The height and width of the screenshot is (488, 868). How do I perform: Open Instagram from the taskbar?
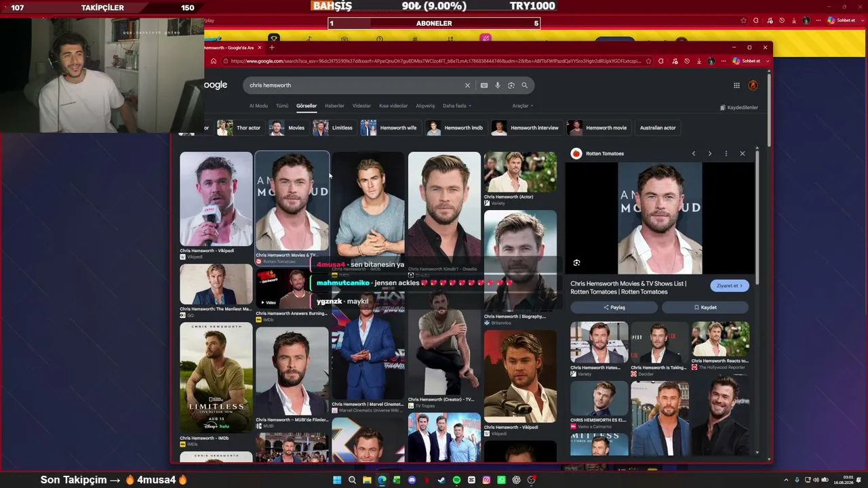point(486,480)
